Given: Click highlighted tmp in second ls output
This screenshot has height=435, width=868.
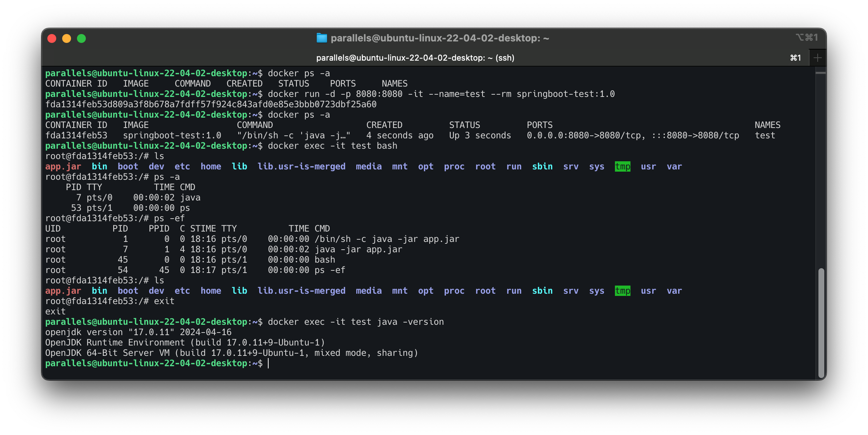Looking at the screenshot, I should (x=622, y=291).
